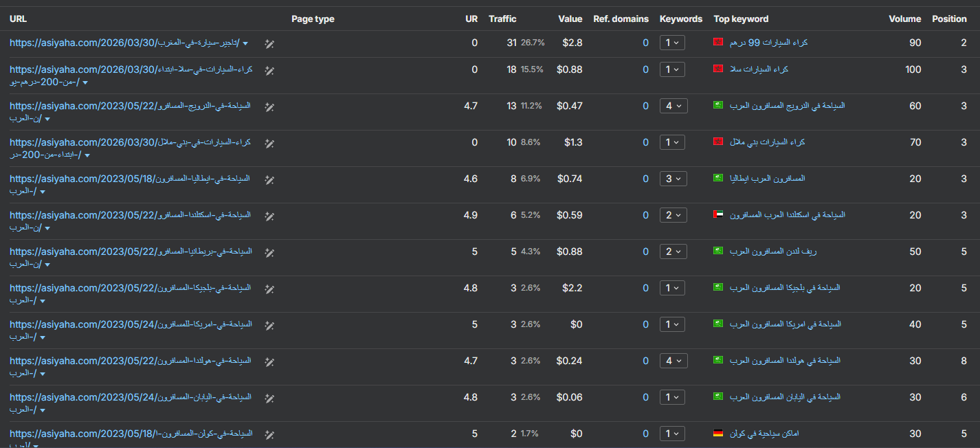Sort by the Ref. domains column header

point(621,19)
